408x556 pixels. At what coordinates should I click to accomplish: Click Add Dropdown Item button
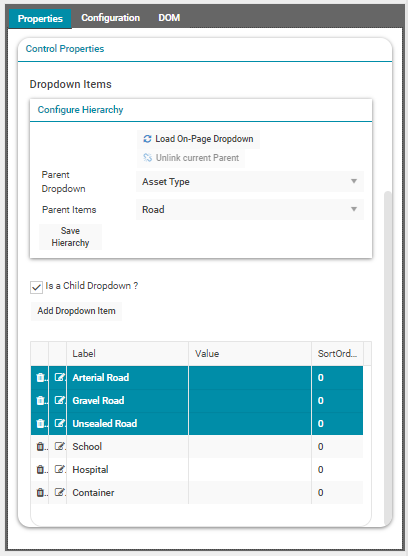pyautogui.click(x=77, y=311)
